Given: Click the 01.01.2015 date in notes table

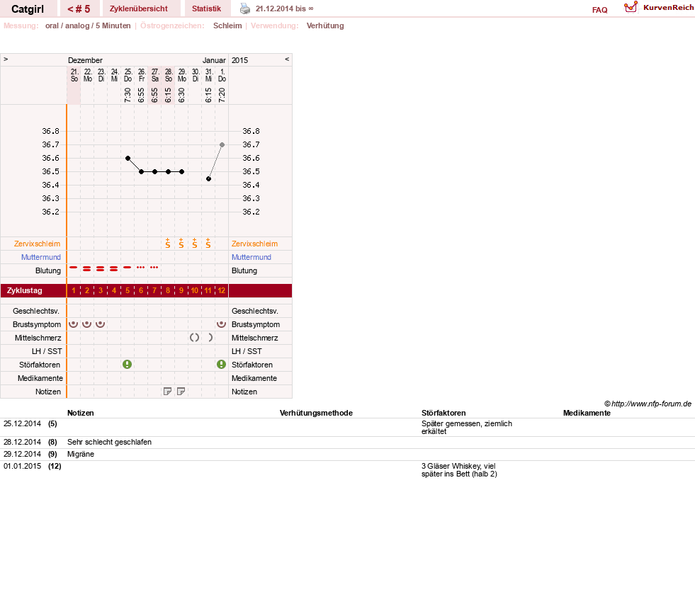Looking at the screenshot, I should (22, 466).
